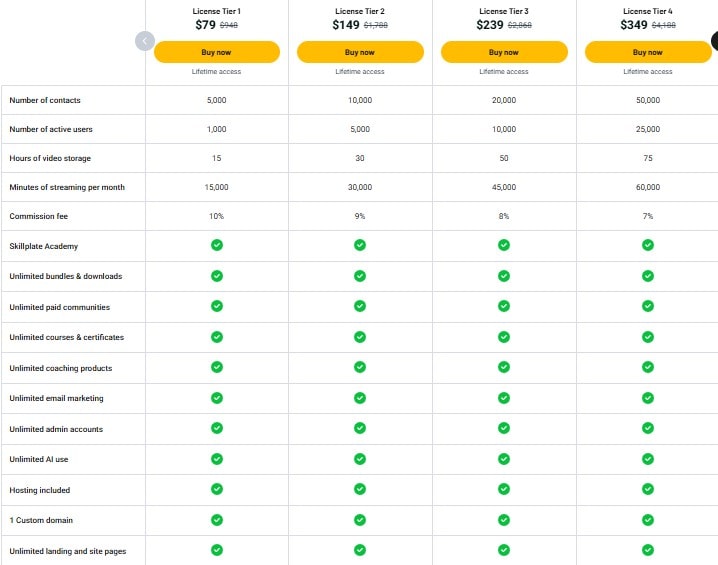Click Unlimited paid communities check, Tier 4
This screenshot has width=718, height=565.
(x=648, y=306)
